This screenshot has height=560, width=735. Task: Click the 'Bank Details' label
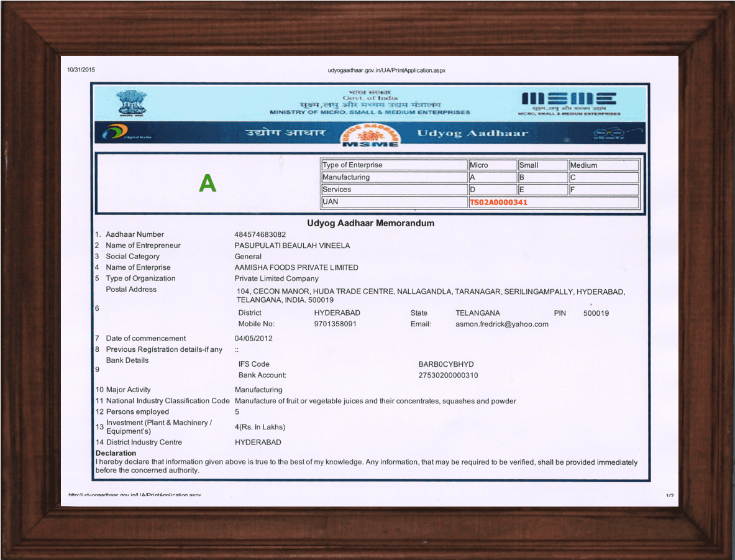pos(127,360)
